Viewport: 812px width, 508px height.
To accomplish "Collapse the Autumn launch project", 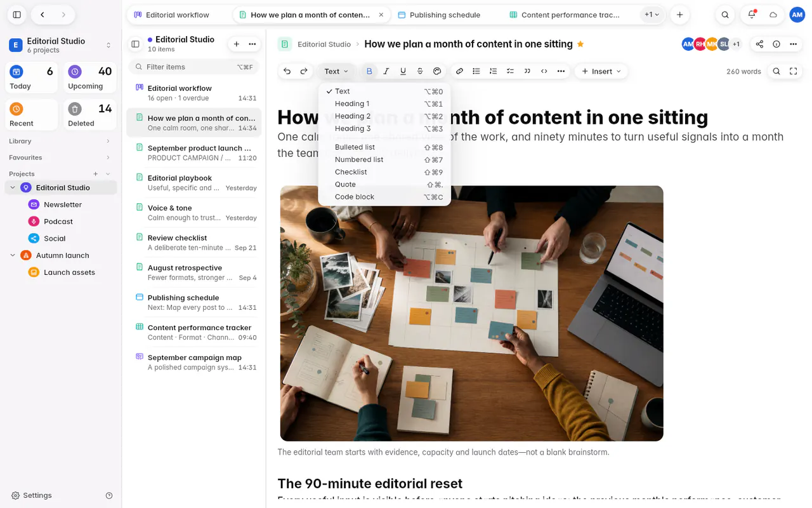I will [13, 255].
